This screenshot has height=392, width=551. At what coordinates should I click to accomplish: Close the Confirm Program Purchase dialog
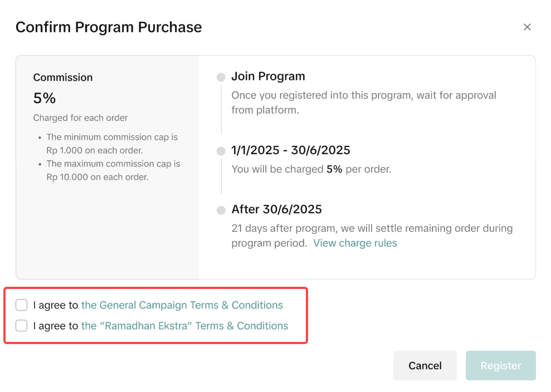coord(527,27)
